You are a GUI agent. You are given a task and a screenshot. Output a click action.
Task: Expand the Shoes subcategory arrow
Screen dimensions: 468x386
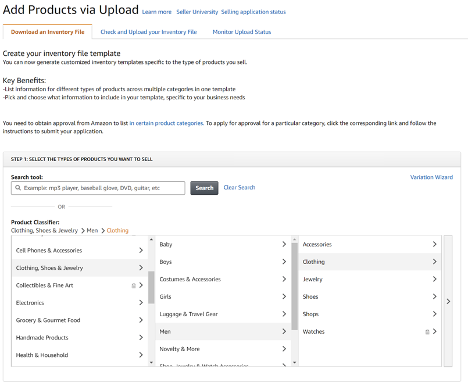click(434, 297)
